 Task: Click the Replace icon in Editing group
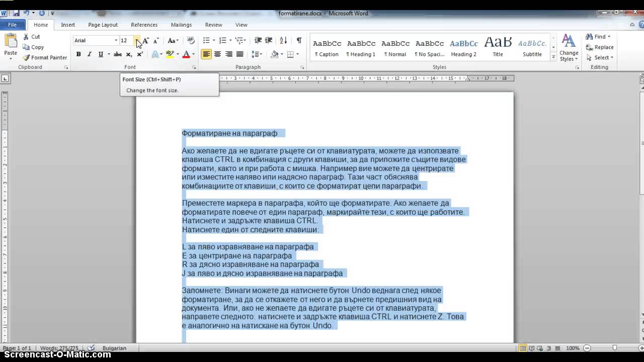coord(589,47)
